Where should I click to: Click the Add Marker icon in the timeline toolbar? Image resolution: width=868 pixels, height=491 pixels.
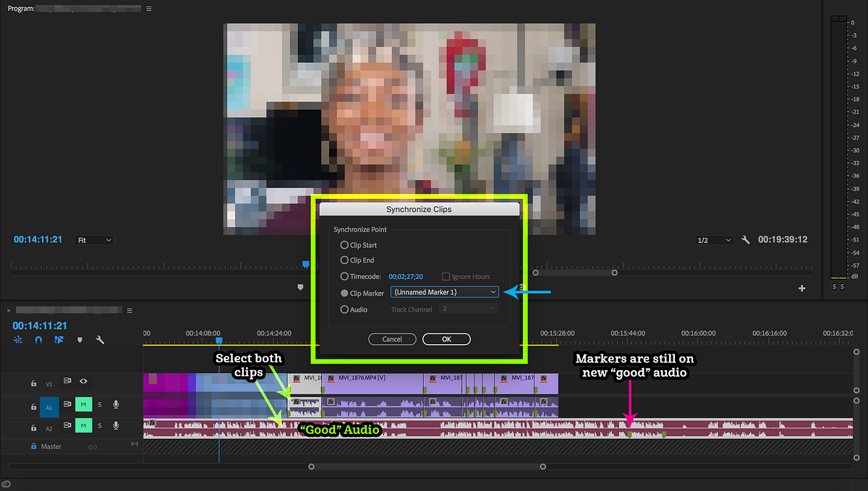coord(80,340)
